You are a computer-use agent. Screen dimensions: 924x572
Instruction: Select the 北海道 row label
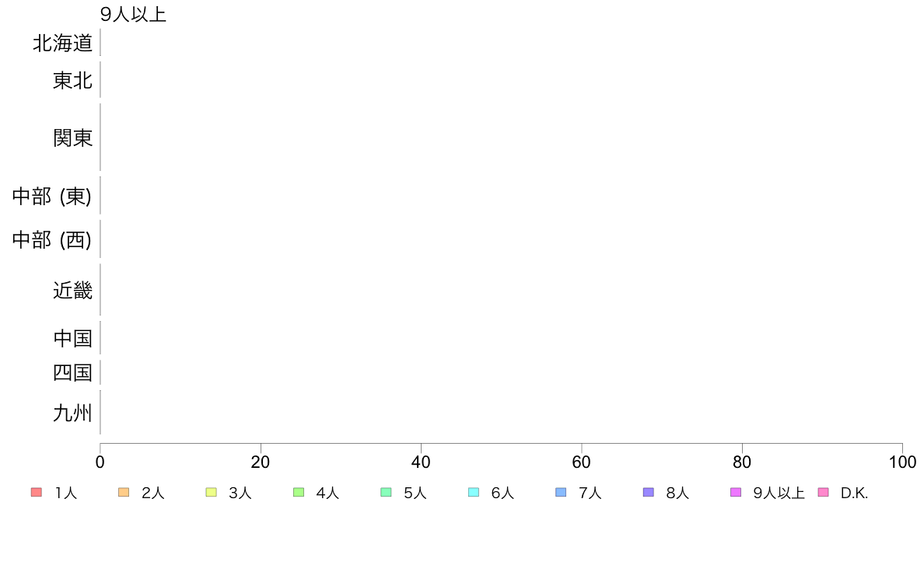point(62,43)
